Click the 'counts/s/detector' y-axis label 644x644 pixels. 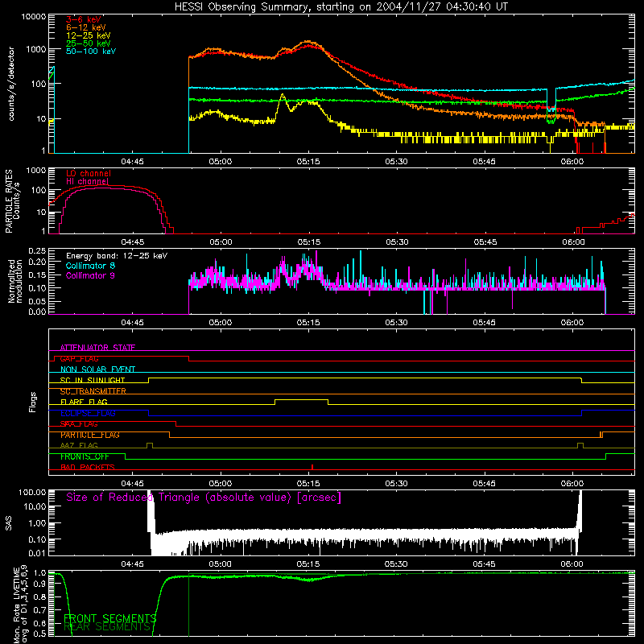pyautogui.click(x=11, y=84)
